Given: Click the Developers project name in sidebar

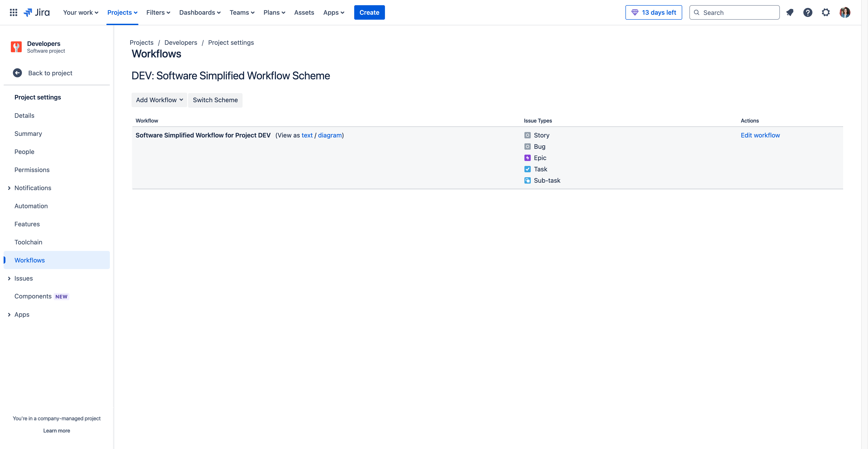Looking at the screenshot, I should [x=44, y=43].
